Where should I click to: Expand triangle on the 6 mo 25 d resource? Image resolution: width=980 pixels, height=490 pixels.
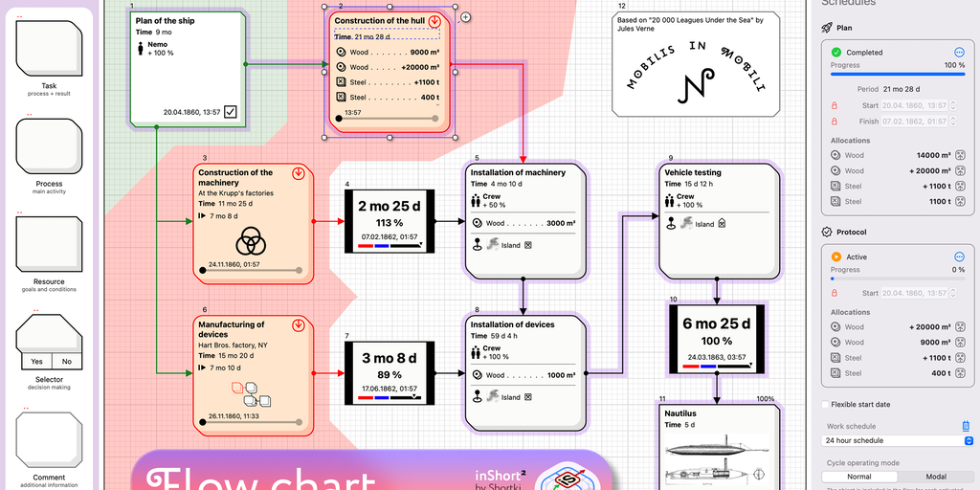750,365
